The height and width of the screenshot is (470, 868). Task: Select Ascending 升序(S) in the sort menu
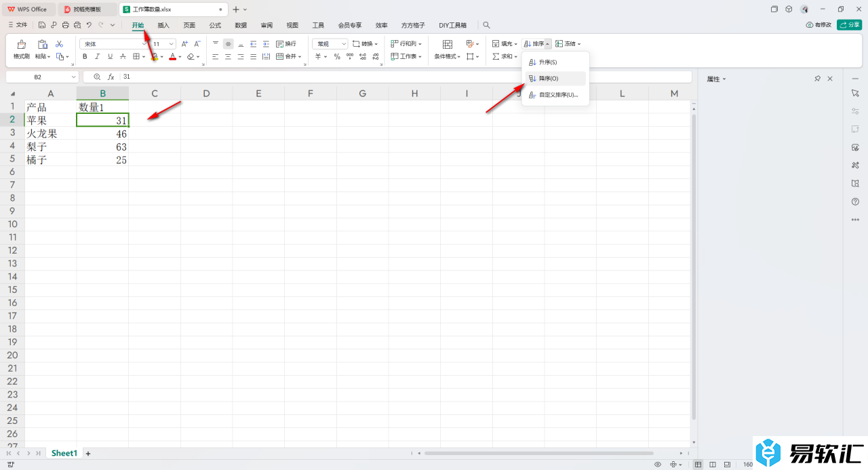point(555,62)
